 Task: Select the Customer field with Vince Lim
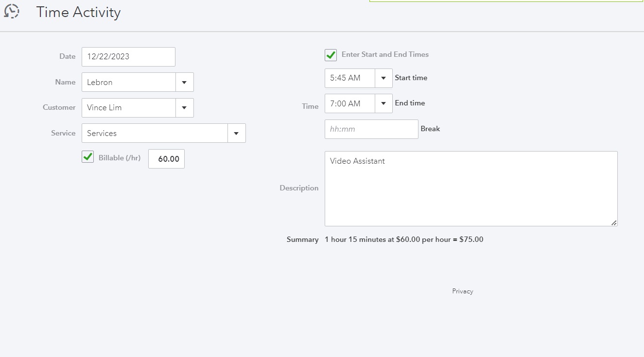coord(129,108)
